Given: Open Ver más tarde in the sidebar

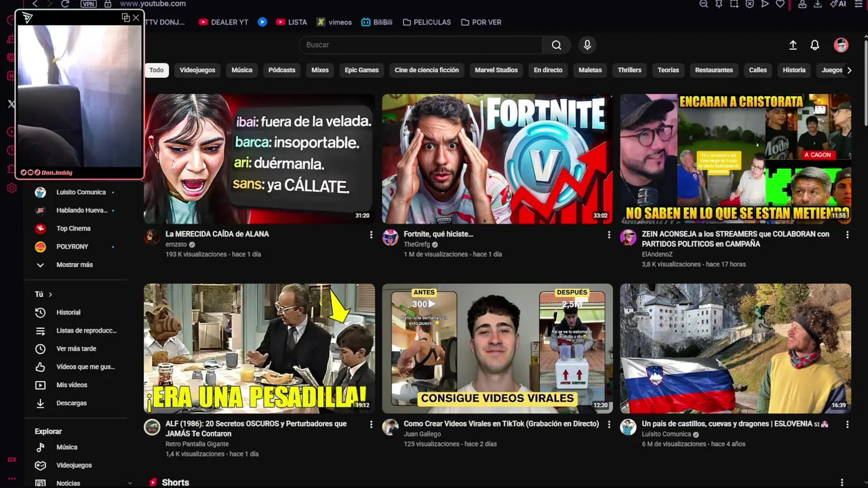Looking at the screenshot, I should 76,348.
